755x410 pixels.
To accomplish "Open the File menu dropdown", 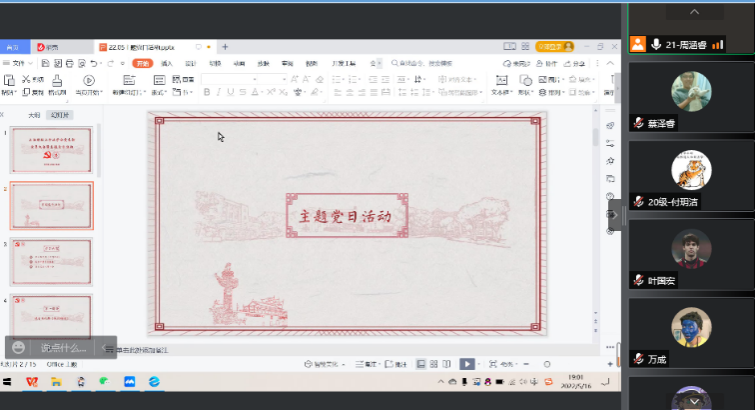I will pos(17,63).
